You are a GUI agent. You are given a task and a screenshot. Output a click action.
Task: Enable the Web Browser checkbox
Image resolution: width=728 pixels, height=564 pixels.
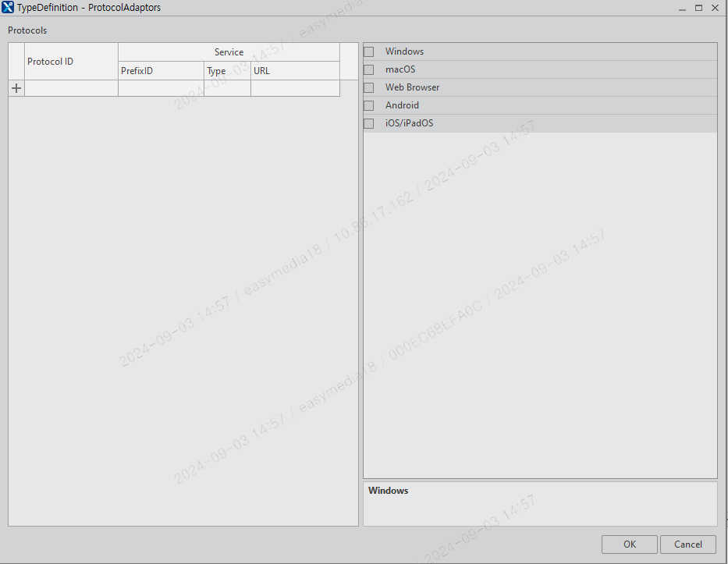pos(368,87)
